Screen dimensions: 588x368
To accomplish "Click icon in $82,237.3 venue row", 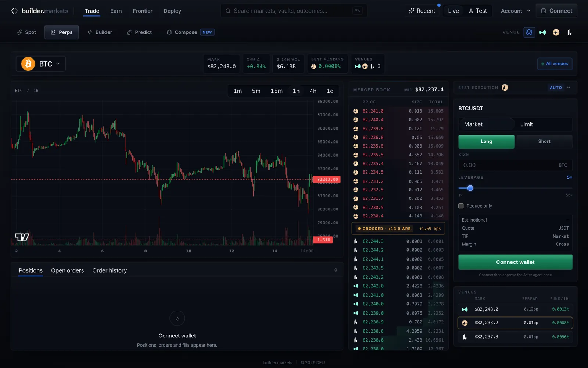I will pyautogui.click(x=465, y=337).
